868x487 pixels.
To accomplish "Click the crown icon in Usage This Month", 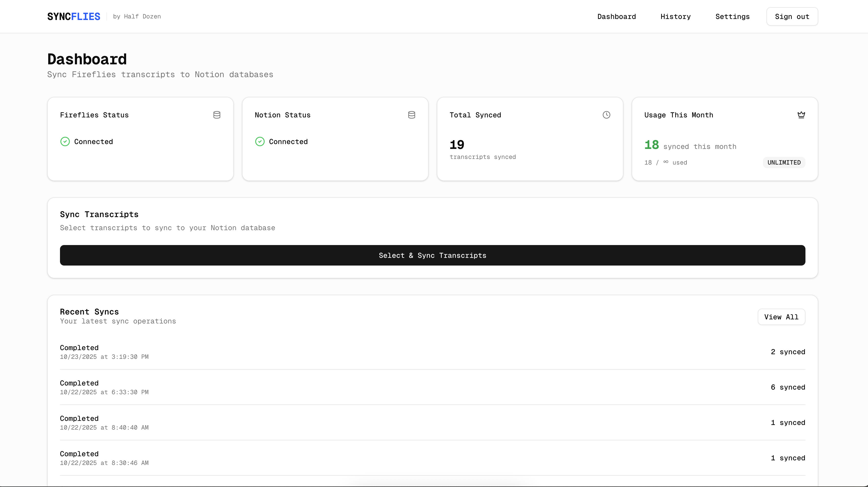I will point(801,115).
